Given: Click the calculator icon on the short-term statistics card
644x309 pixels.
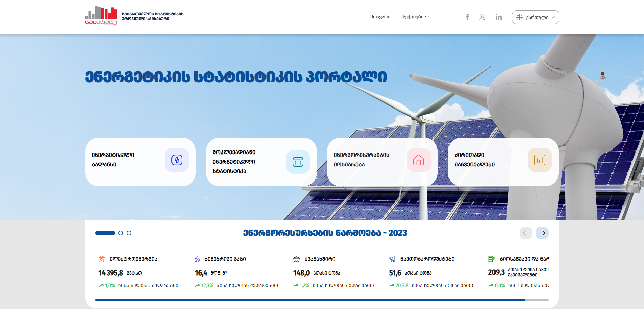Looking at the screenshot, I should (x=298, y=162).
